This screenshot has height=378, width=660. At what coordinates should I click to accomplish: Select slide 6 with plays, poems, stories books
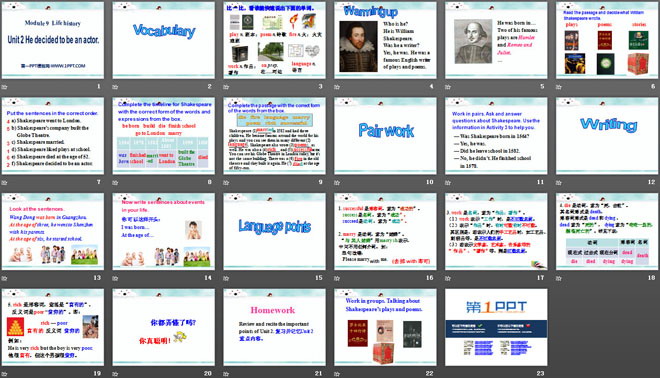point(607,40)
